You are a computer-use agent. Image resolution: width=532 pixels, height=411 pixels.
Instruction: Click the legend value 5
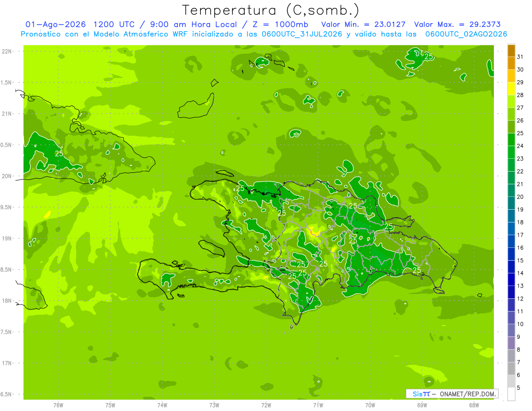[x=519, y=388]
